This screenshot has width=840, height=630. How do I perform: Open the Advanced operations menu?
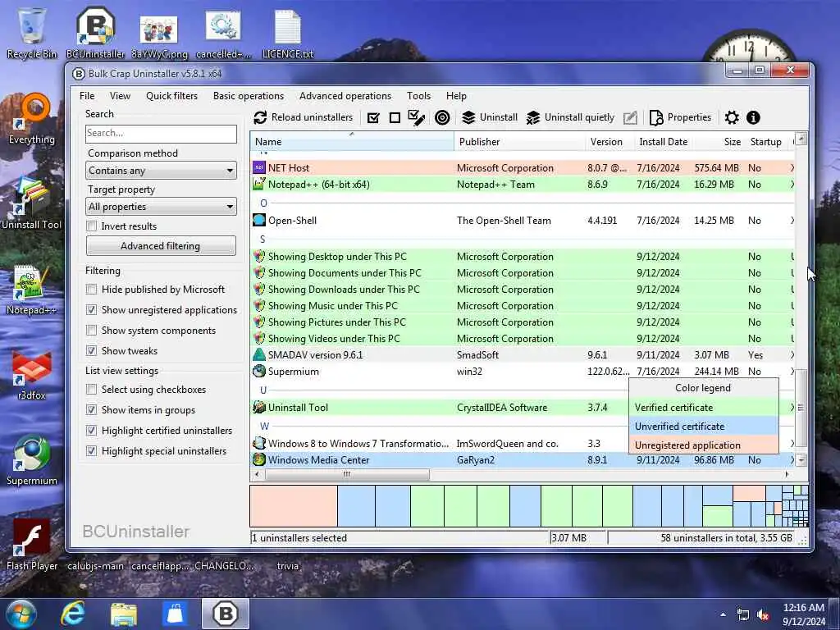345,96
